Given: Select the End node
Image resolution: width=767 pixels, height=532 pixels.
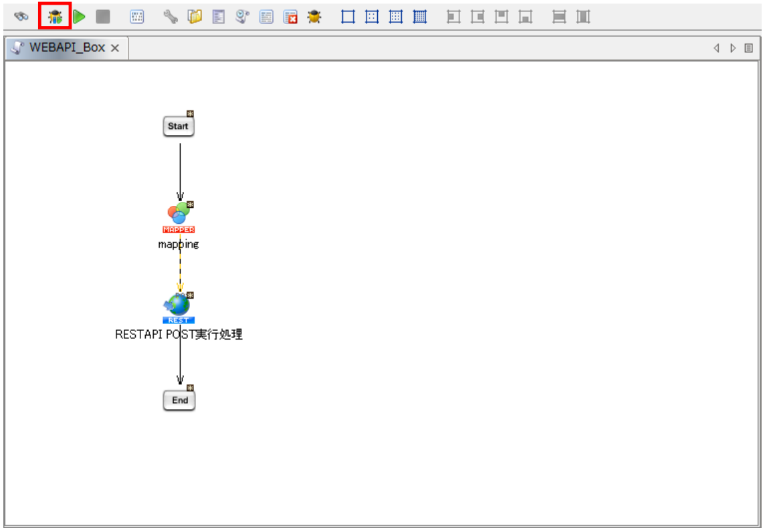Looking at the screenshot, I should 179,400.
